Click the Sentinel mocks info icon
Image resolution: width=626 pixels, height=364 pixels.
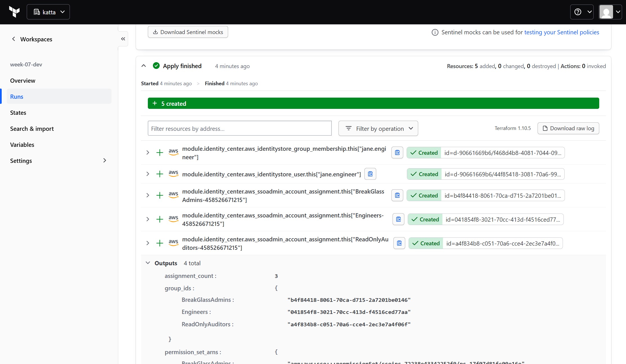[435, 32]
